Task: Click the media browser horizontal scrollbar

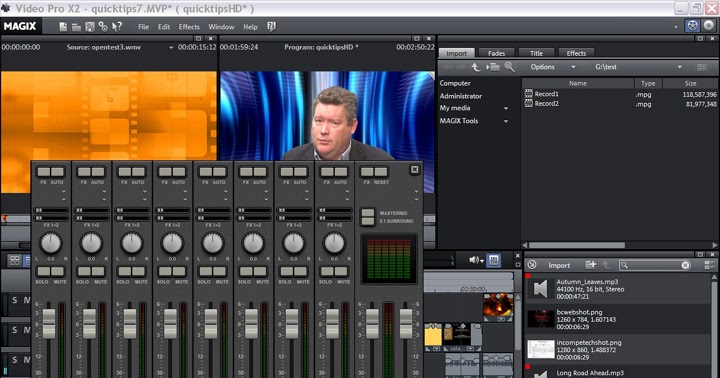Action: point(577,245)
